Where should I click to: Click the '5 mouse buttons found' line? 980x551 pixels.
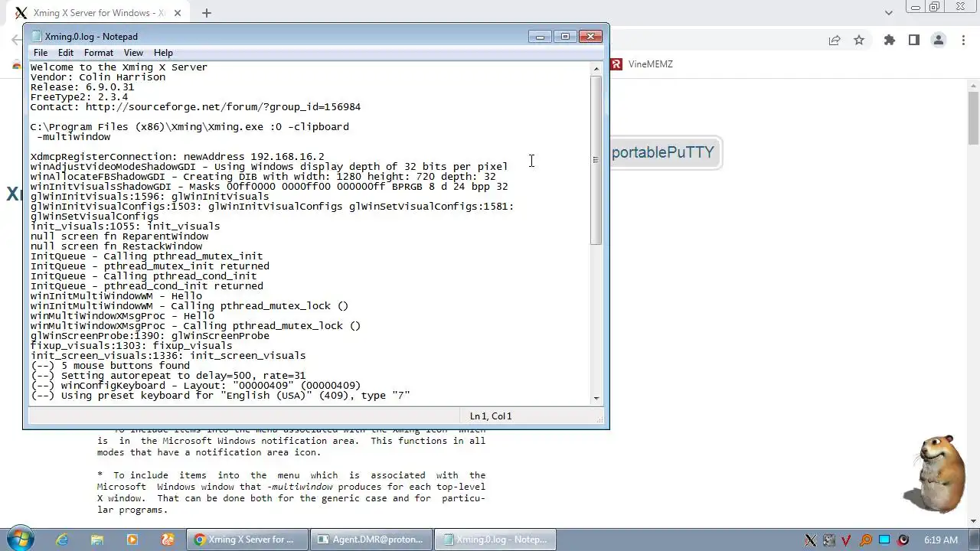pos(109,366)
